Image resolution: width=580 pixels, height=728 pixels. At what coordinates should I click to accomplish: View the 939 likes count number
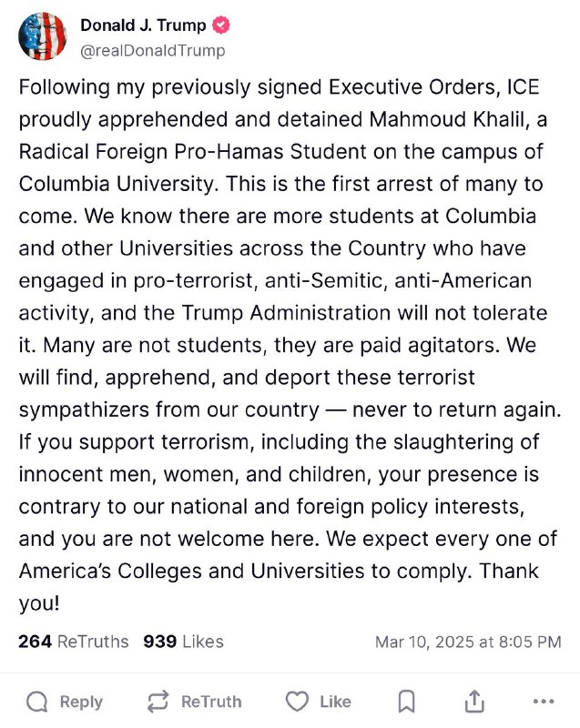[159, 642]
